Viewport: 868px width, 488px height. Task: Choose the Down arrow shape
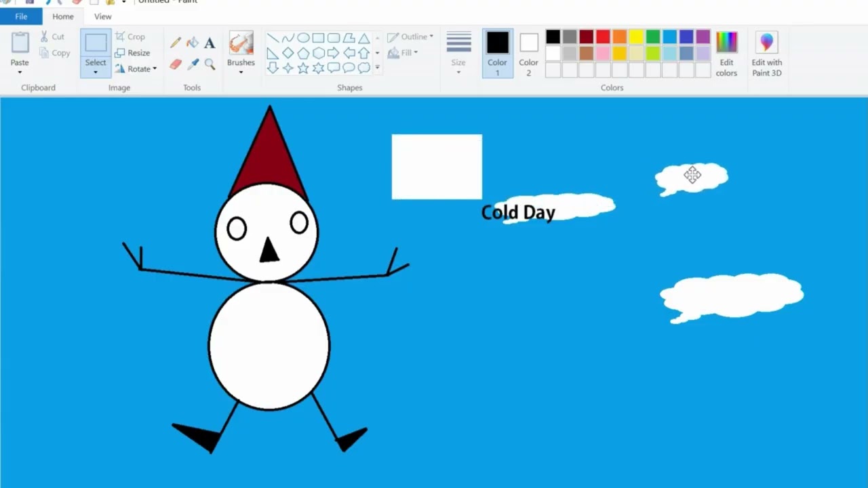tap(273, 68)
